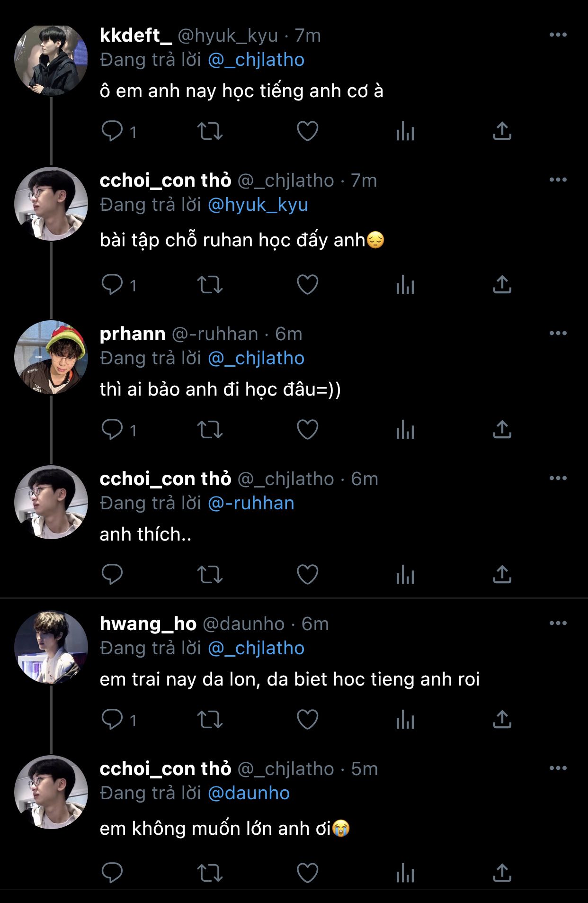The height and width of the screenshot is (903, 588).
Task: Share the 'thì ai bảo anh' tweet
Action: [502, 430]
